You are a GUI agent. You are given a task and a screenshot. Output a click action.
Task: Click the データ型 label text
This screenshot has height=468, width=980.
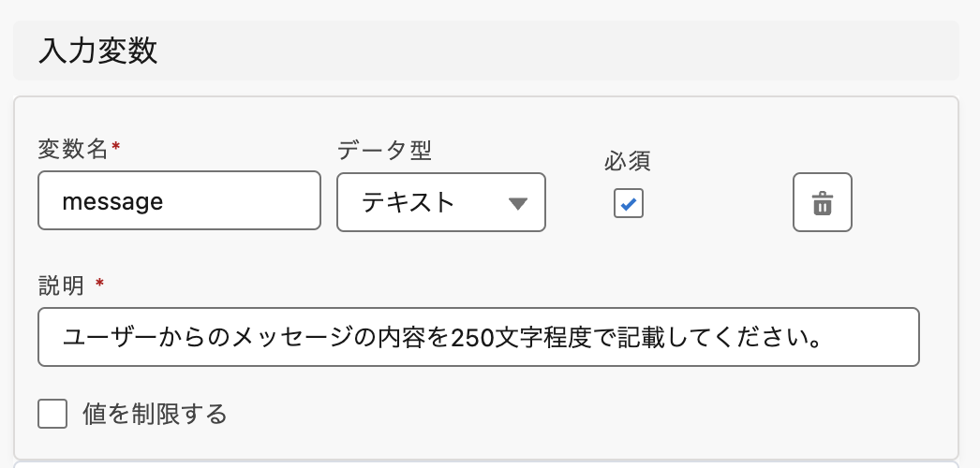pyautogui.click(x=384, y=148)
